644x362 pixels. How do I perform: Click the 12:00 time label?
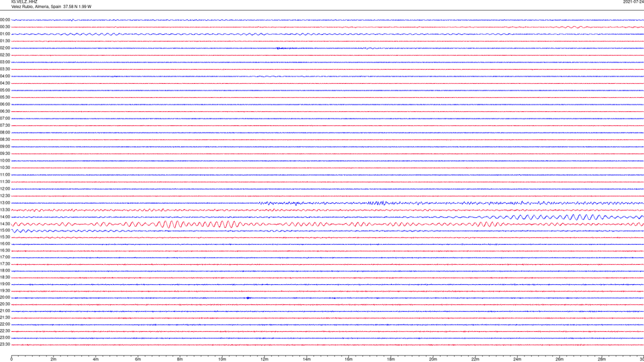(5, 189)
